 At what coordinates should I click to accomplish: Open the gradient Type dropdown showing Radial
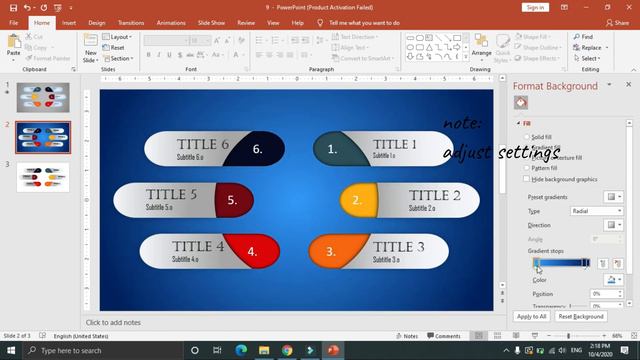(596, 211)
